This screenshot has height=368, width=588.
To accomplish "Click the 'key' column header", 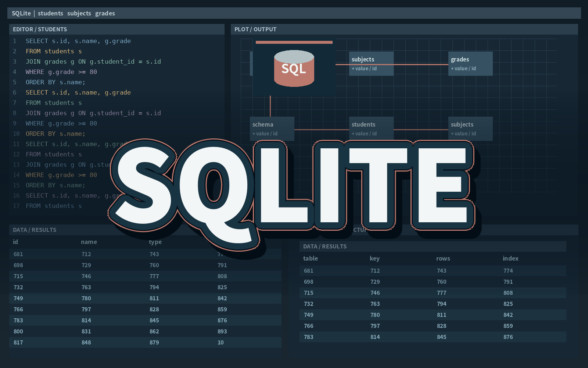I will point(374,258).
